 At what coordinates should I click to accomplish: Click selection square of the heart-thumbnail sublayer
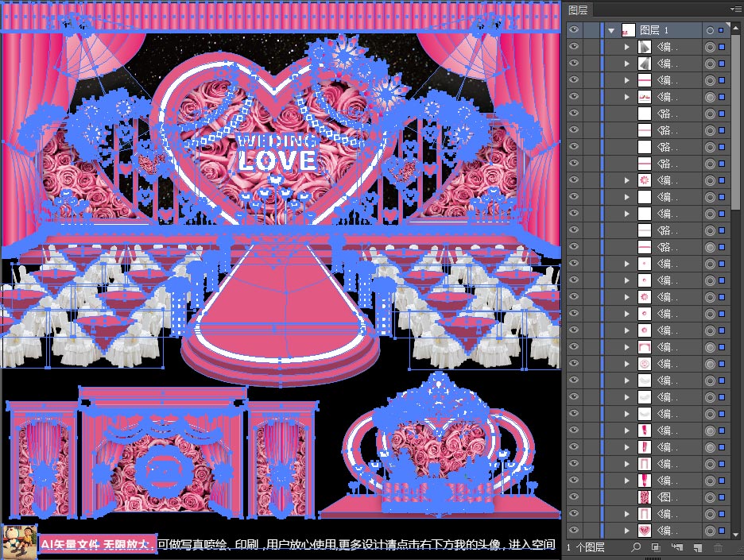[722, 531]
